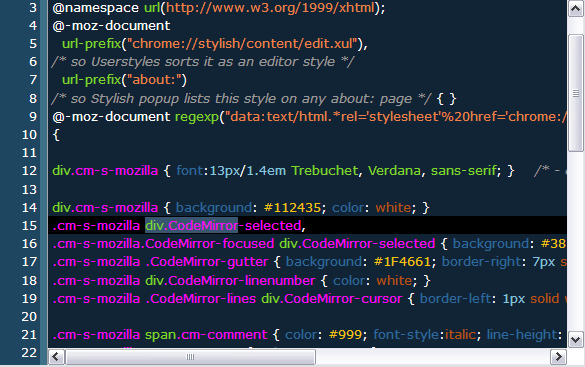This screenshot has height=367, width=585.
Task: Click line number 3 in gutter
Action: point(33,7)
